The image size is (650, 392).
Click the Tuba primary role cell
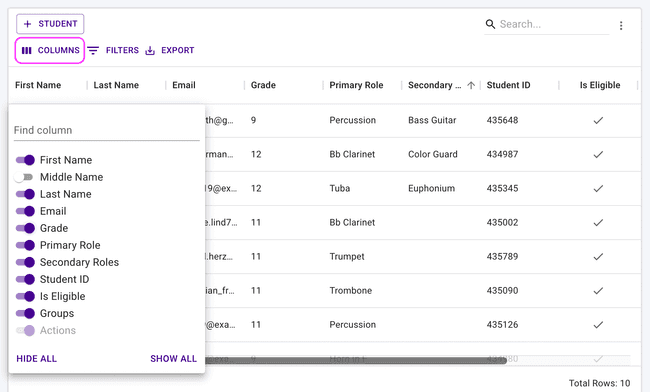[x=340, y=188]
